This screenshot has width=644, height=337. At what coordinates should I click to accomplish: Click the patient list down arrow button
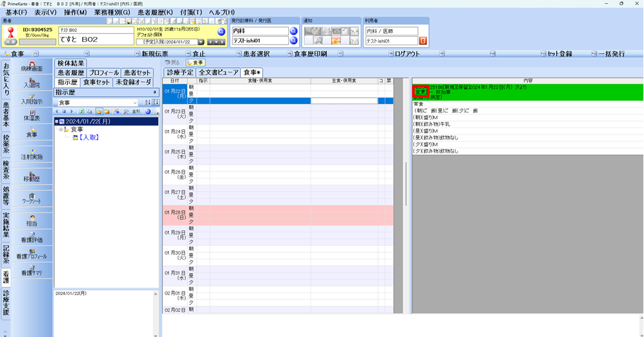(x=216, y=42)
